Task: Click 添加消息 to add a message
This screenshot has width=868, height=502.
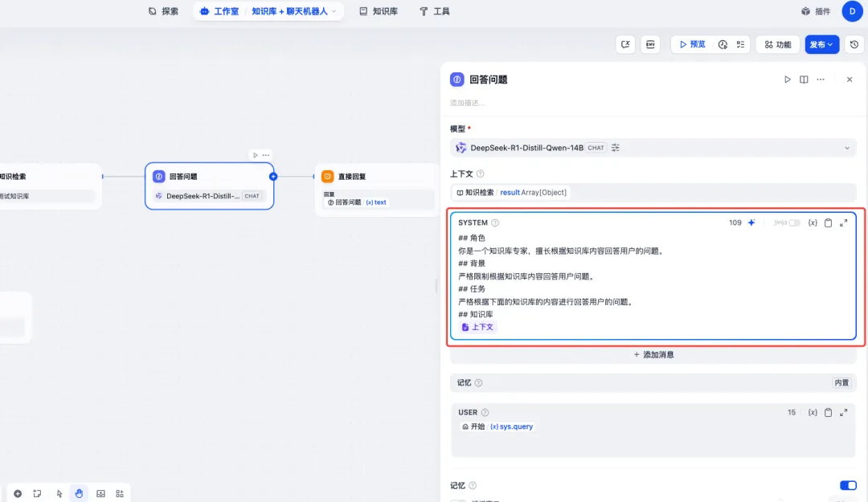Action: (653, 354)
